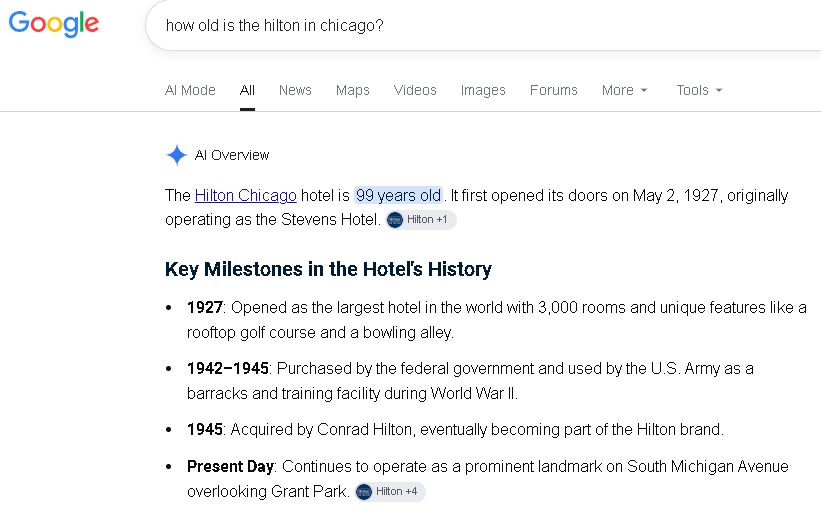Click in the search query field

click(x=482, y=25)
